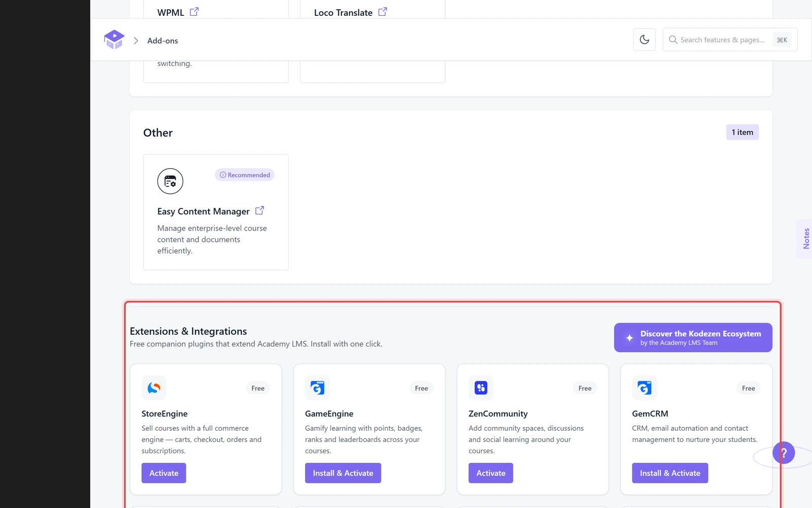Image resolution: width=812 pixels, height=508 pixels.
Task: Click the ZenCommunity logo icon
Action: (x=481, y=388)
